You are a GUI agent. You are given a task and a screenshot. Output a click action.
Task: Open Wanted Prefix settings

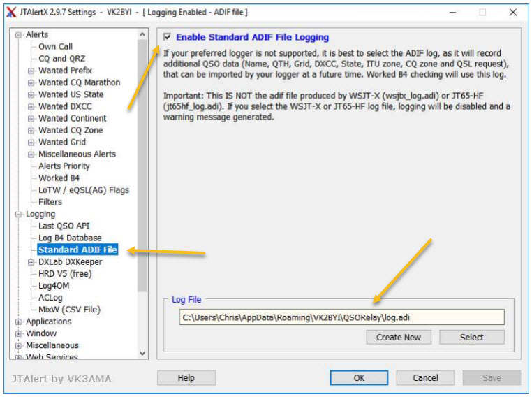tap(65, 71)
